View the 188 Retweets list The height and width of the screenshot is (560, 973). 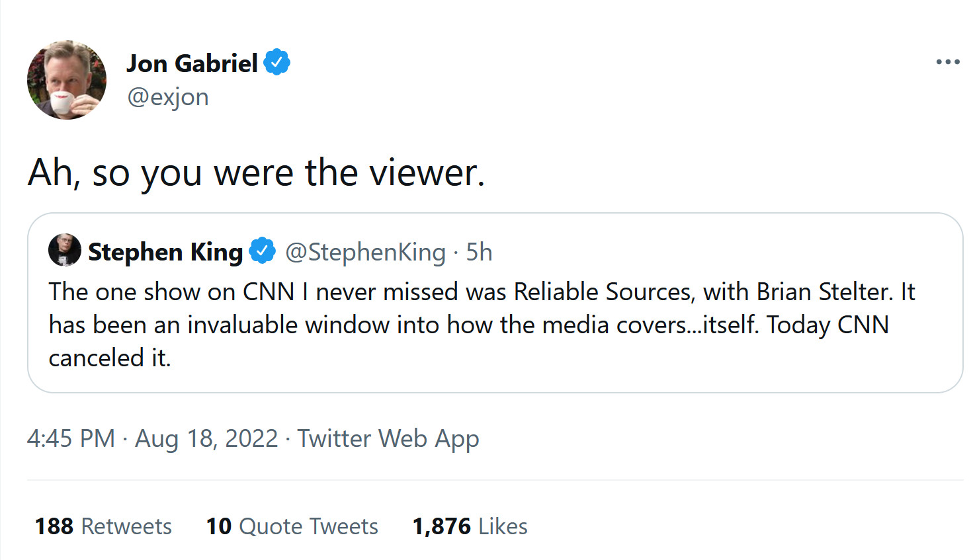tap(103, 526)
